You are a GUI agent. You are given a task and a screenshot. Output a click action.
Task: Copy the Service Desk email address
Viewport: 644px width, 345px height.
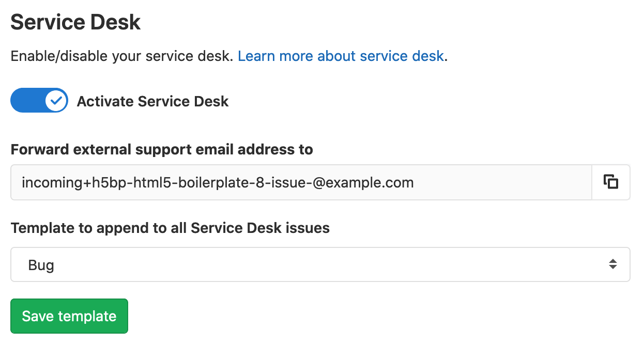(x=611, y=182)
